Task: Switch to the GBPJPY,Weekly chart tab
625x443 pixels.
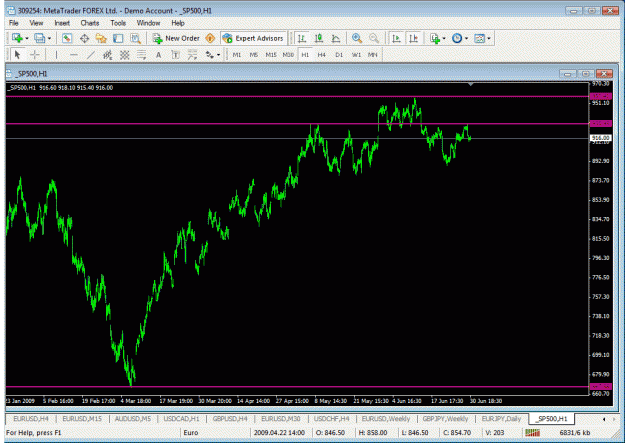Action: pyautogui.click(x=445, y=419)
